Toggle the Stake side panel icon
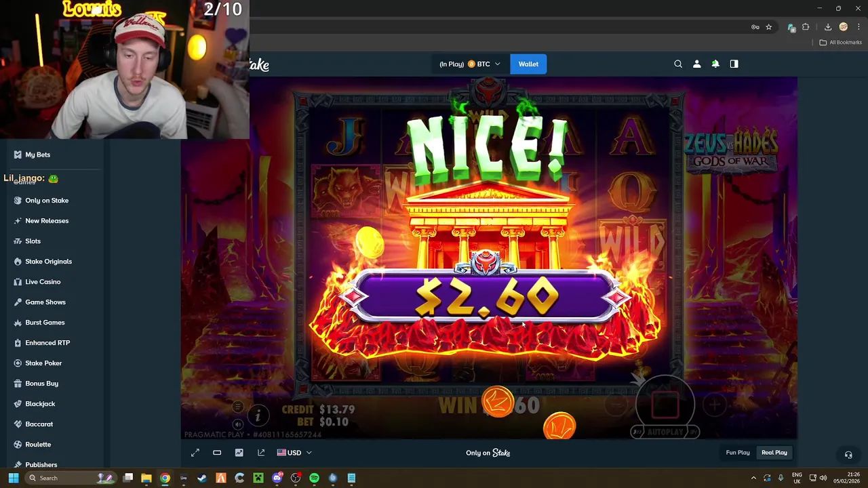 point(734,64)
